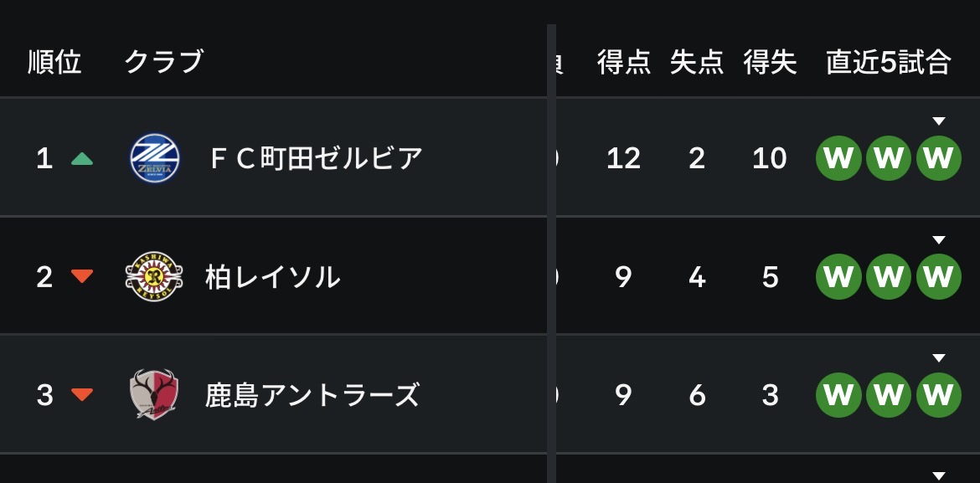
Task: Expand recent matches dropdown for FC町田ゼルビア
Action: pyautogui.click(x=938, y=121)
